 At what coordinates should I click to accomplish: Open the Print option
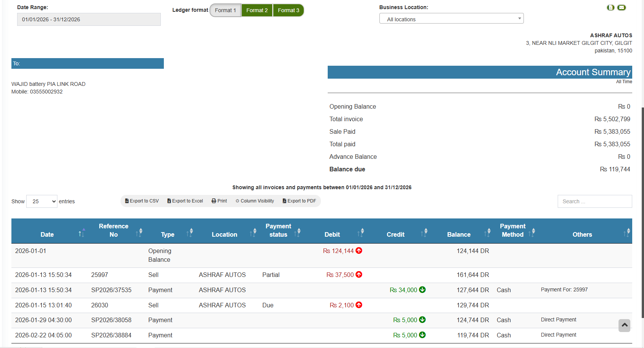coord(219,201)
